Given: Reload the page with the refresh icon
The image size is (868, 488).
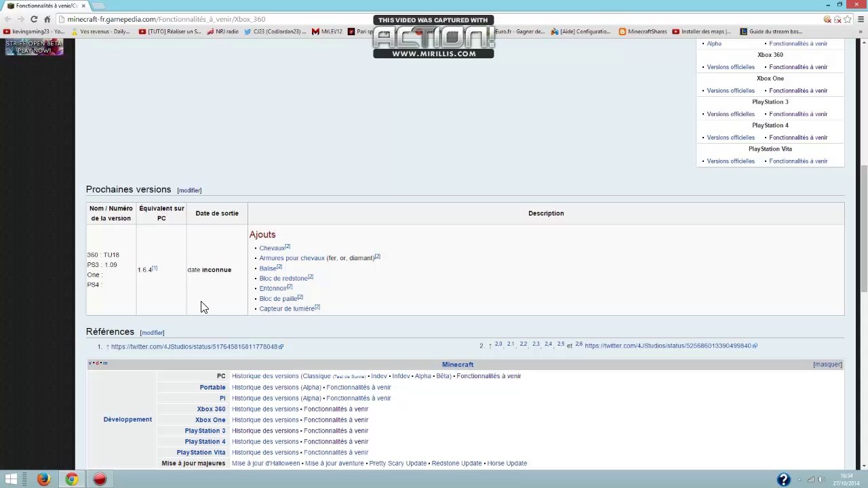Looking at the screenshot, I should (33, 19).
